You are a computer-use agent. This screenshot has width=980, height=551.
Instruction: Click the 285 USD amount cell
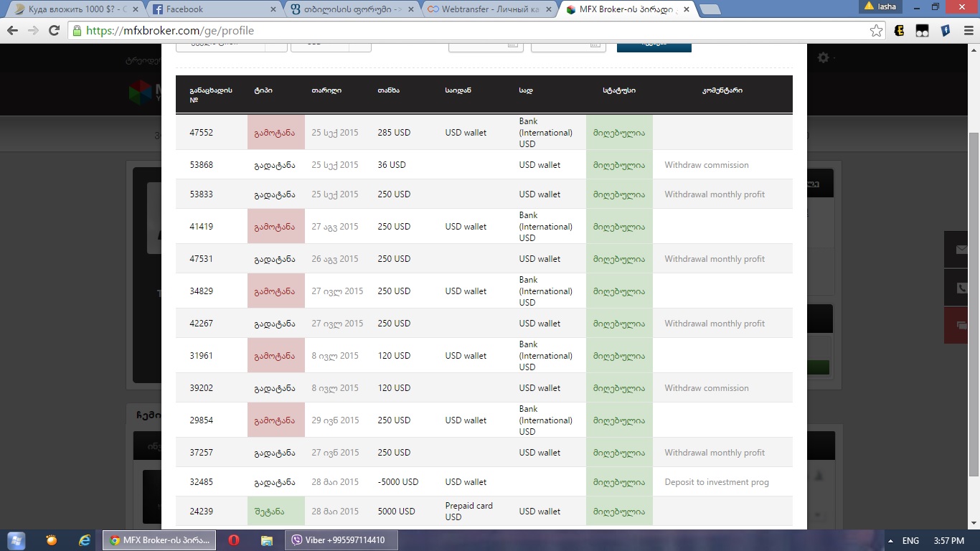(394, 133)
